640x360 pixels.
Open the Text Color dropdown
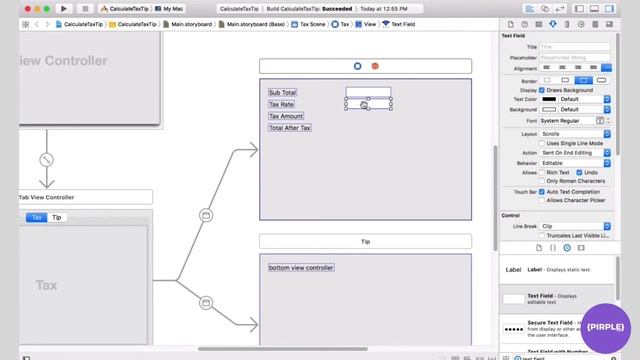[x=585, y=99]
